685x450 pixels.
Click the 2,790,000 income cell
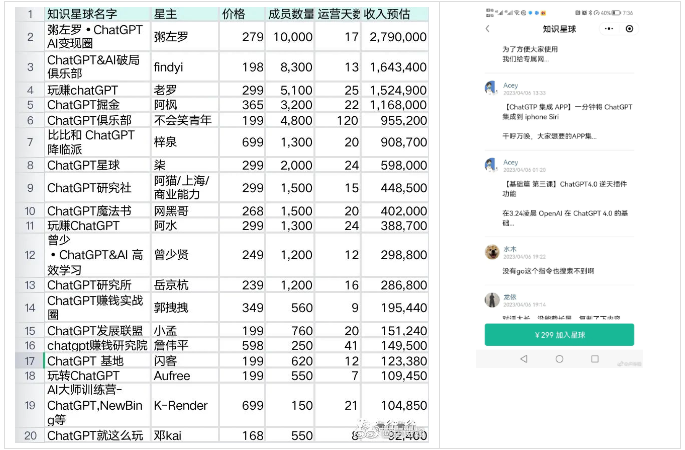(395, 36)
